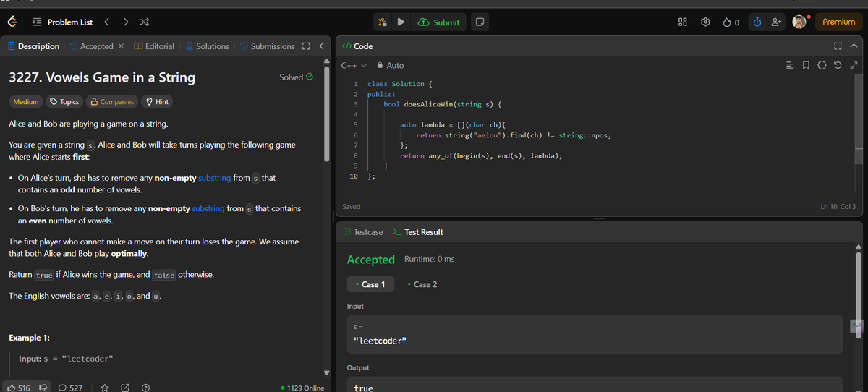Go to the previous problem arrow
Viewport: 868px width, 392px height.
click(107, 22)
